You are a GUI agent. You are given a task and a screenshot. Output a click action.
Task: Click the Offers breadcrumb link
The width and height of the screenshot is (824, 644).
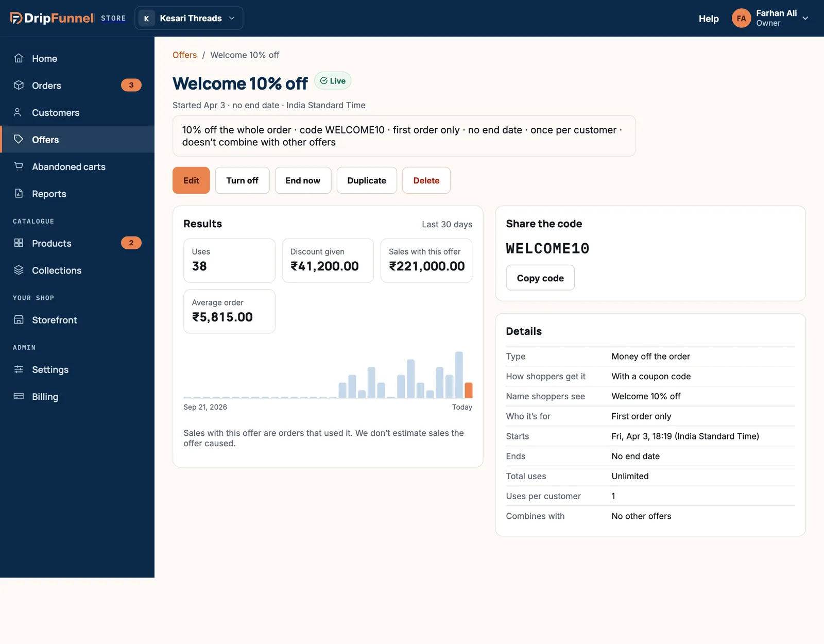point(184,55)
